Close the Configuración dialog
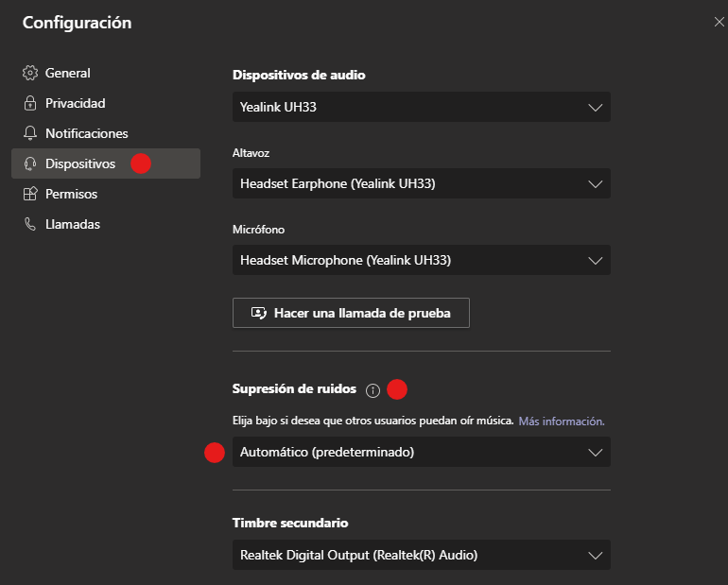 click(x=719, y=21)
